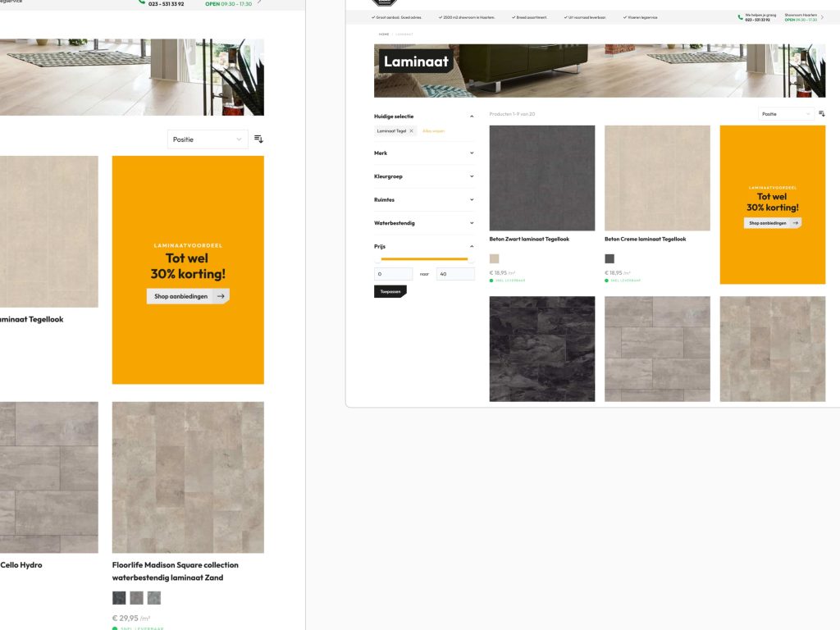Click the minimum price input field showing 0
The height and width of the screenshot is (630, 840).
click(393, 274)
